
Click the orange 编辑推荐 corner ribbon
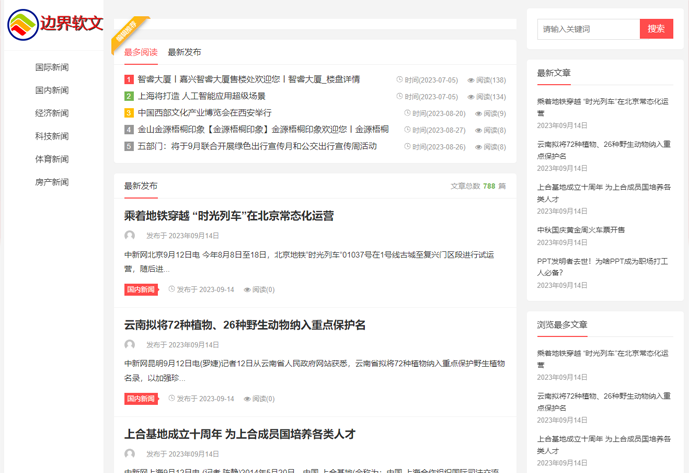coord(131,30)
